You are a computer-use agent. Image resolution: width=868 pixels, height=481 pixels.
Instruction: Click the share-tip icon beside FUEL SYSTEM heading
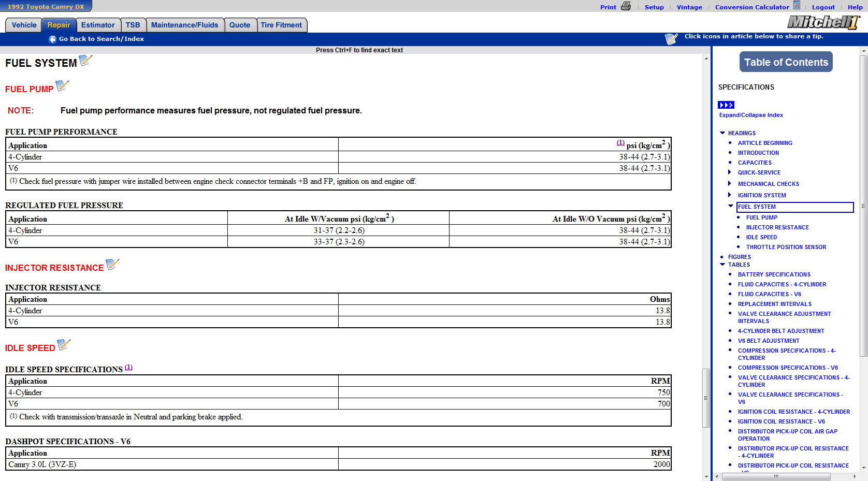(x=85, y=61)
